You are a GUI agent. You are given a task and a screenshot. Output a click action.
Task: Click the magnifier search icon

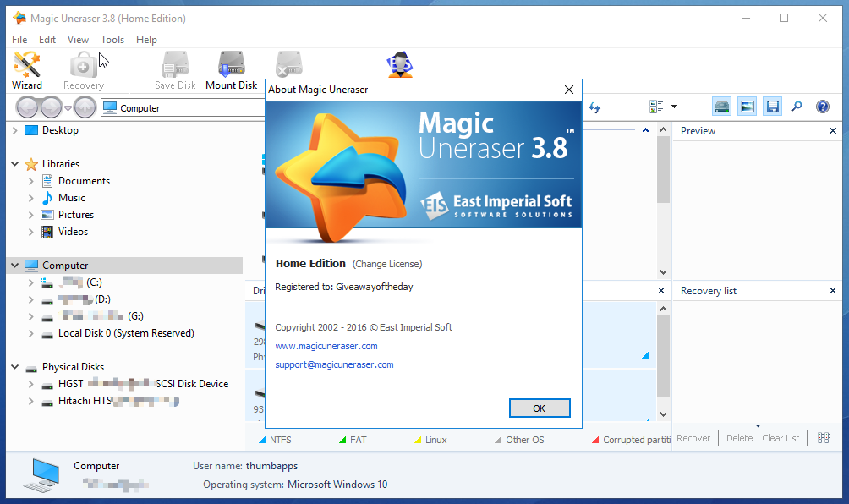coord(797,107)
